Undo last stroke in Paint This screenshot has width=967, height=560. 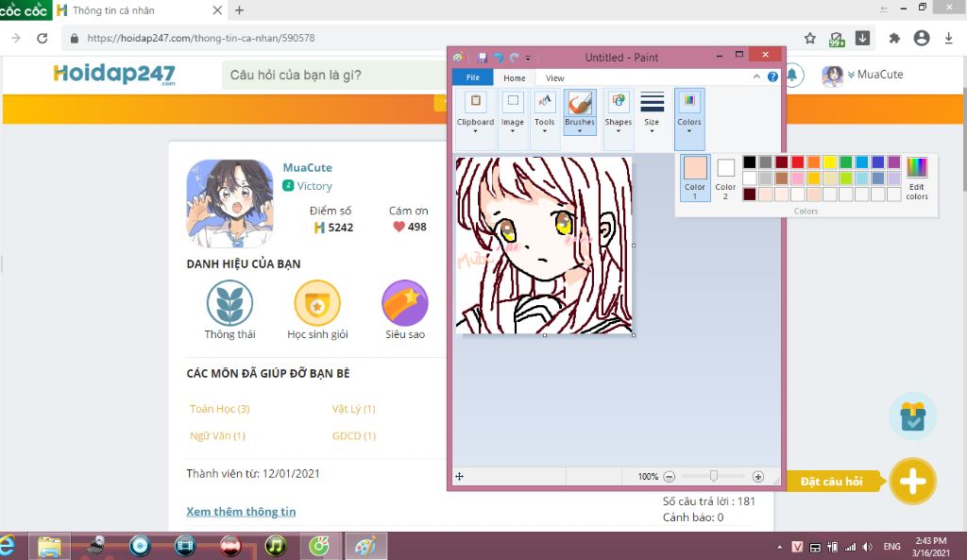point(499,58)
